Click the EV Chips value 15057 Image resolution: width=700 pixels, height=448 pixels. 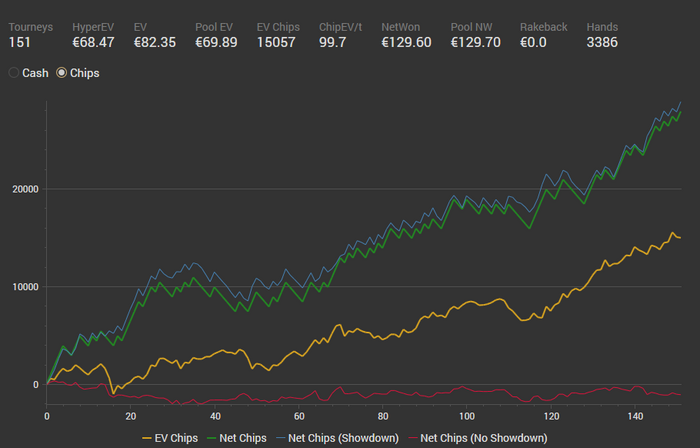(x=276, y=42)
